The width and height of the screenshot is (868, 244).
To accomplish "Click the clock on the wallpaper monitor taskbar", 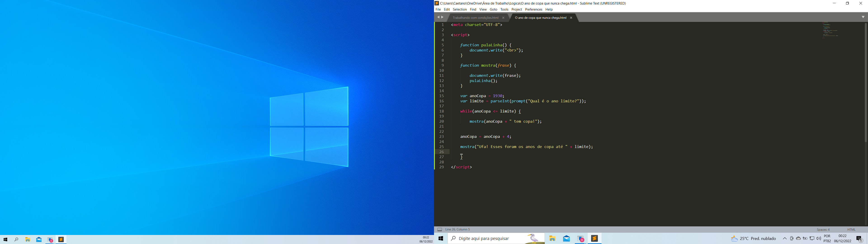I will [426, 240].
